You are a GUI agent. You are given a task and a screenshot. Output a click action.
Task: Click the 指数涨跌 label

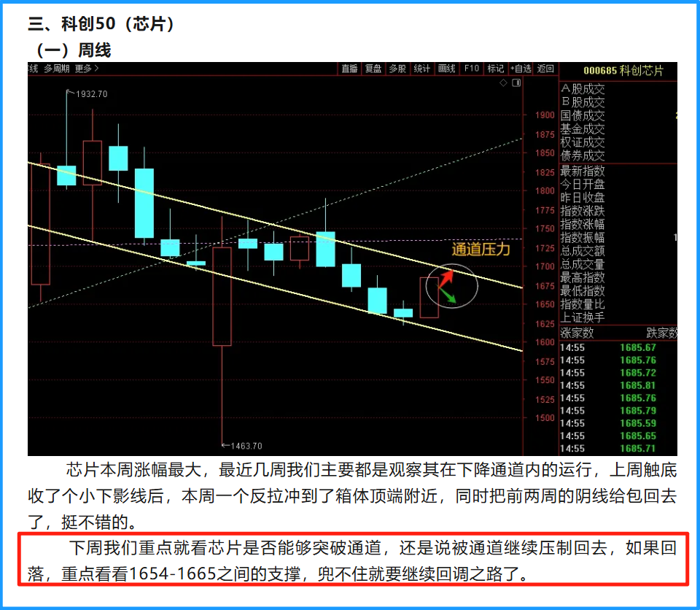[583, 211]
